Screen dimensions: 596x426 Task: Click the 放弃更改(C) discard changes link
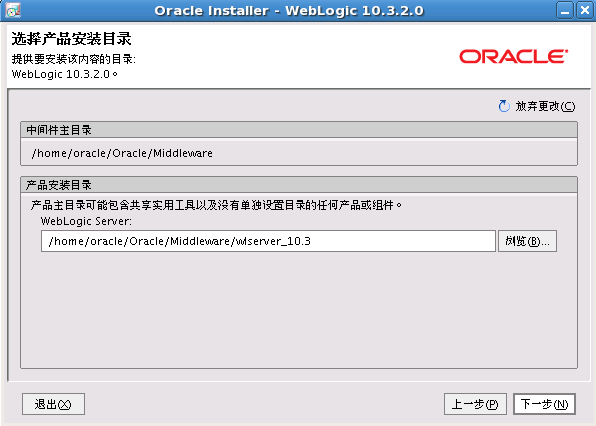point(545,106)
